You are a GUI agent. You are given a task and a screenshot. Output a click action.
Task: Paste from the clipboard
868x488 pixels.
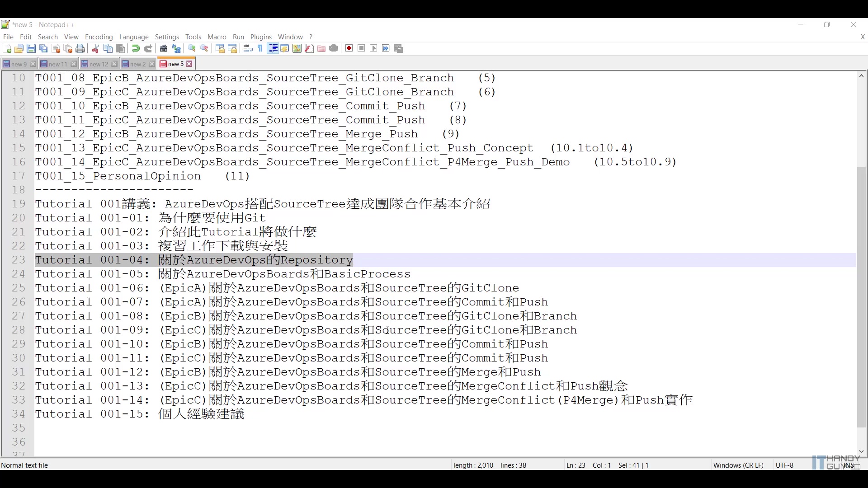pos(120,48)
